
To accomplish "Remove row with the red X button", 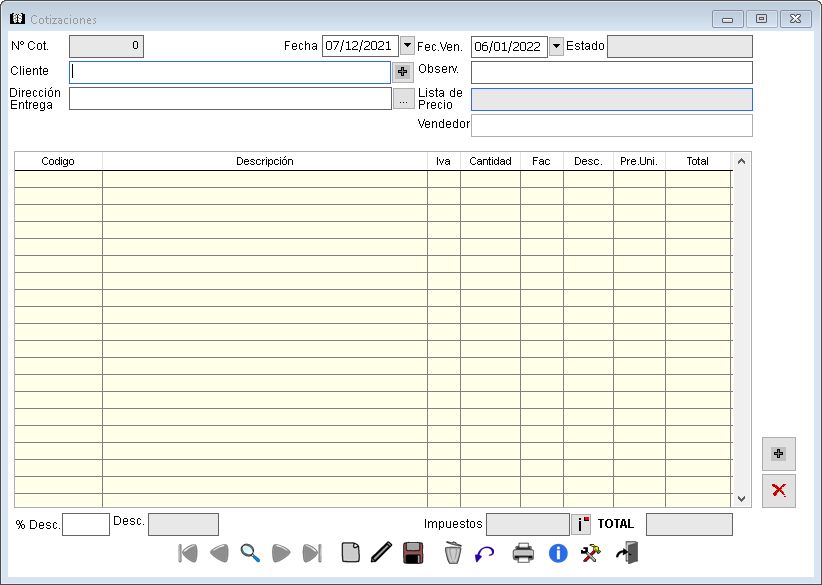I will [778, 490].
